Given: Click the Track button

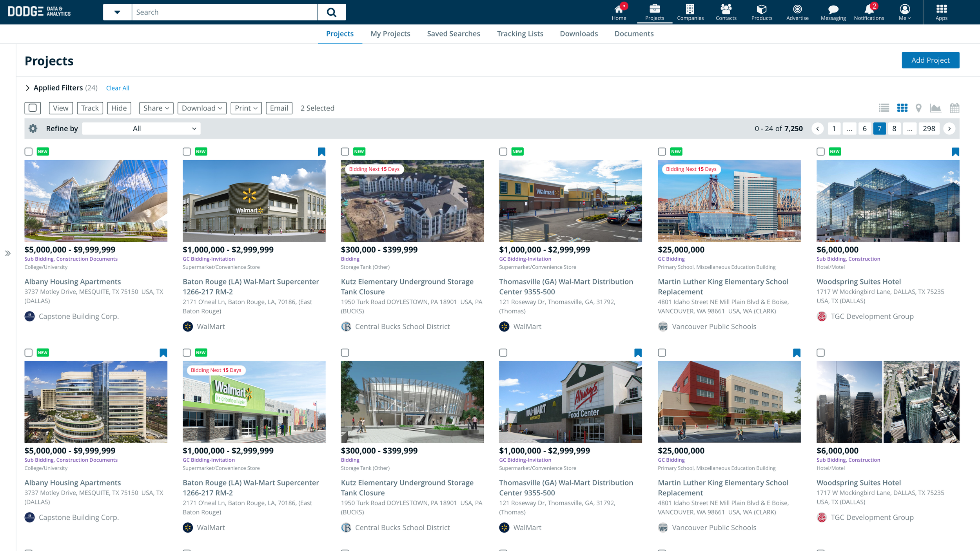Looking at the screenshot, I should tap(90, 108).
